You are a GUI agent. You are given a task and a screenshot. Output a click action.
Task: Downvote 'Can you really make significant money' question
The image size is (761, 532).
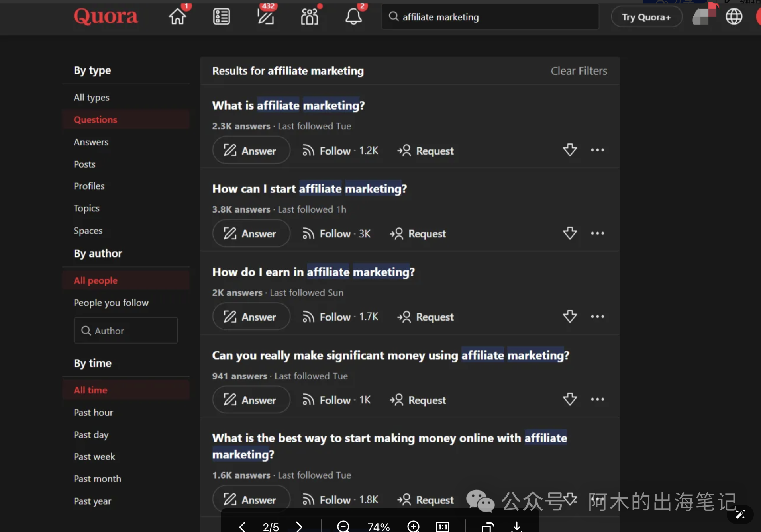pos(570,399)
